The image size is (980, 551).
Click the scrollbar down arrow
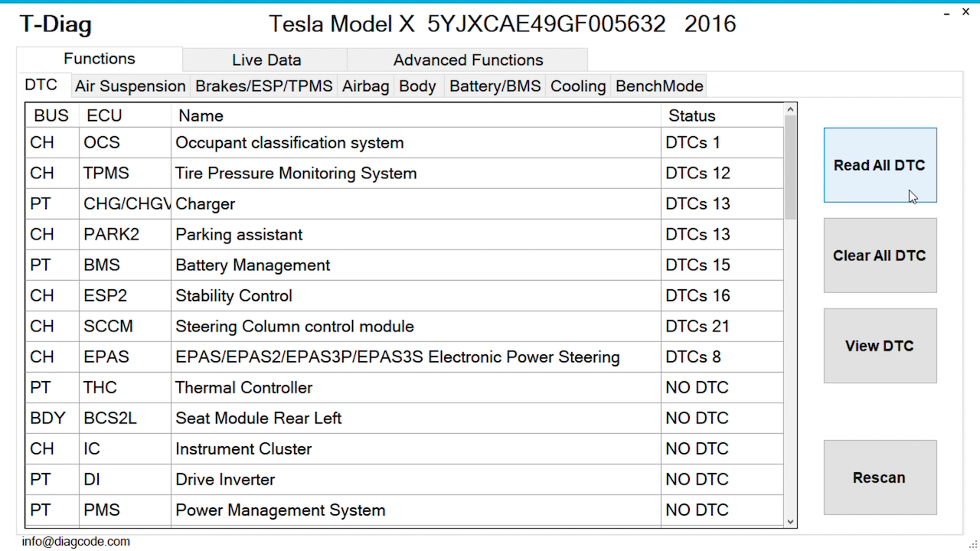790,521
